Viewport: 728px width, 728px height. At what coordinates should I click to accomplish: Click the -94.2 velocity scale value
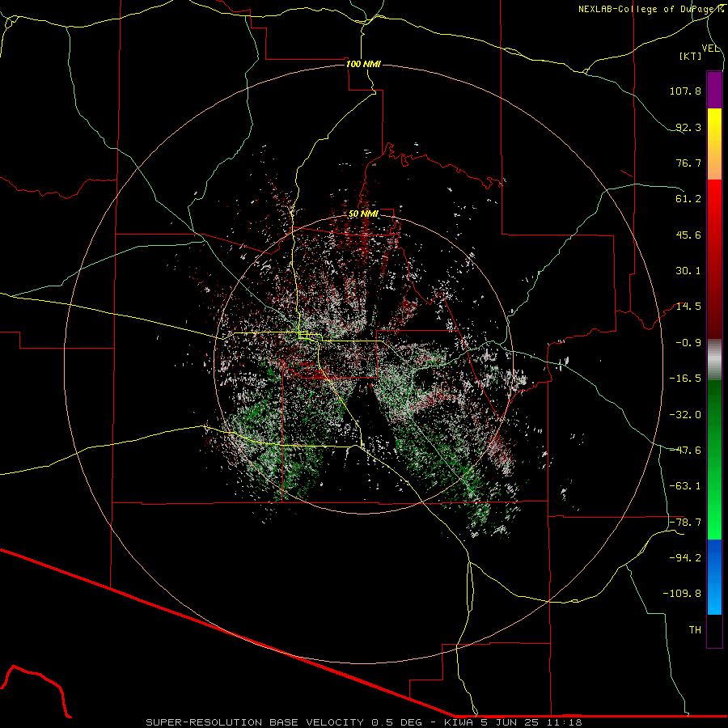(x=685, y=558)
